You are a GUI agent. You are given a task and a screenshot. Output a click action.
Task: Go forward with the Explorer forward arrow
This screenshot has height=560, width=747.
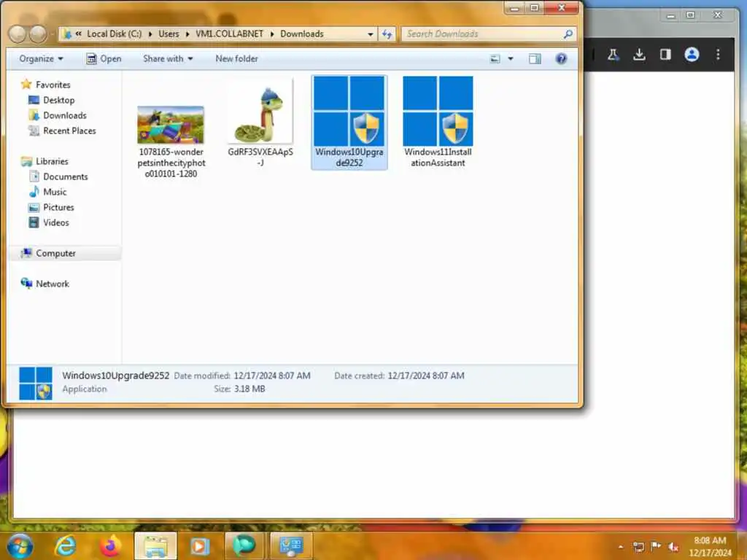38,34
